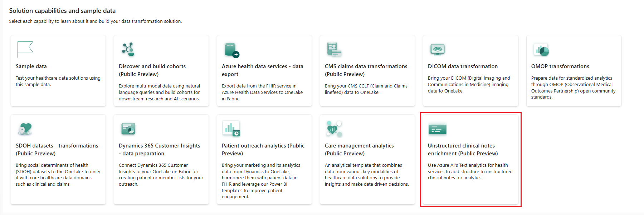Click the OMOP transformations chart icon
The image size is (644, 215).
point(541,50)
